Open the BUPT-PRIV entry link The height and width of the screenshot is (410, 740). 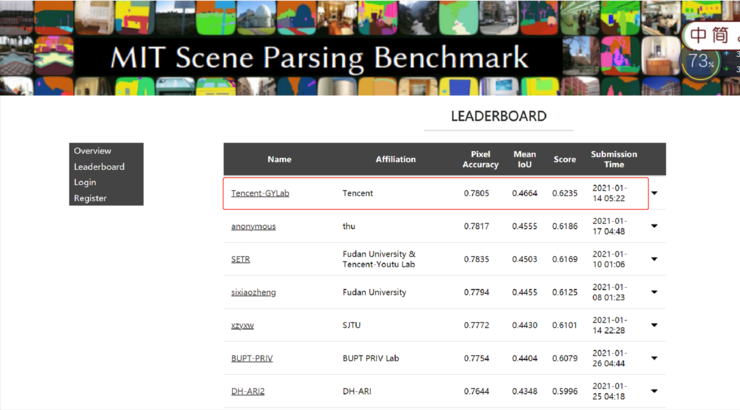(252, 358)
